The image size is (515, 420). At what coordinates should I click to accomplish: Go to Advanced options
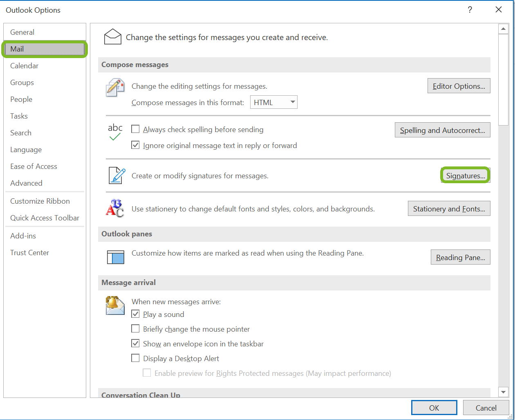pyautogui.click(x=45, y=183)
